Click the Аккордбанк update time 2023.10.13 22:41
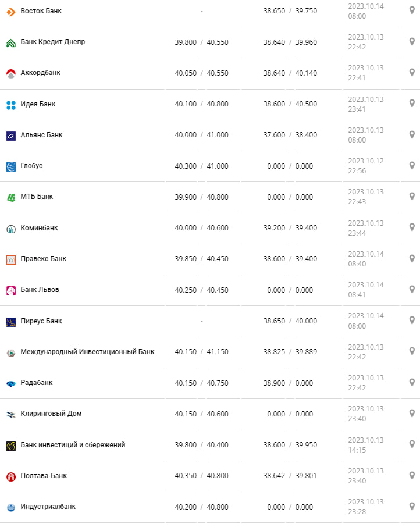This screenshot has height=527, width=420. (x=365, y=73)
